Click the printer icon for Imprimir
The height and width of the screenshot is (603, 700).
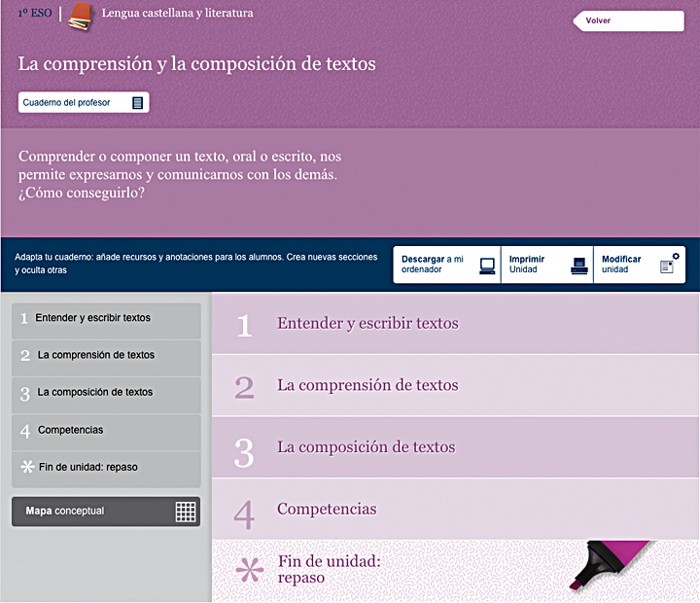click(x=578, y=266)
